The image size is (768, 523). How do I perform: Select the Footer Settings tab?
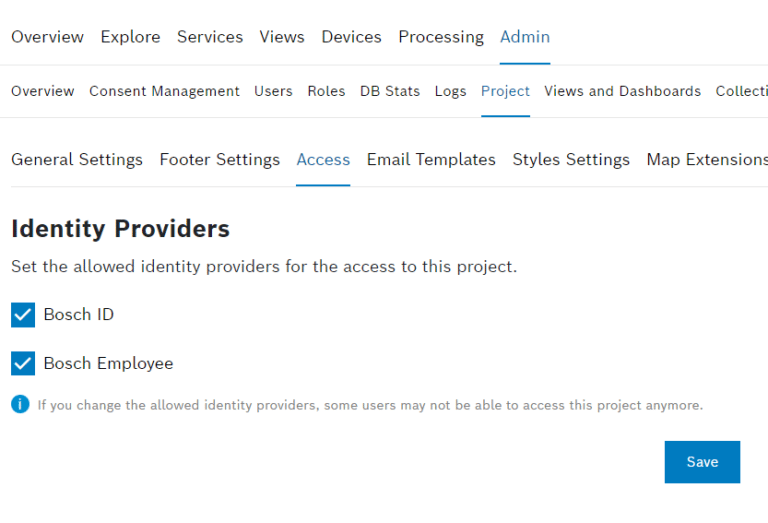220,160
